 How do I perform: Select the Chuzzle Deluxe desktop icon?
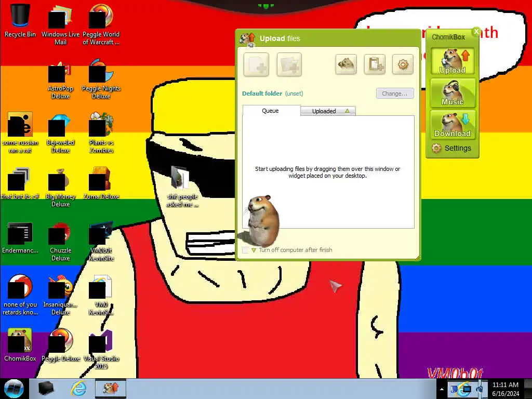(60, 241)
